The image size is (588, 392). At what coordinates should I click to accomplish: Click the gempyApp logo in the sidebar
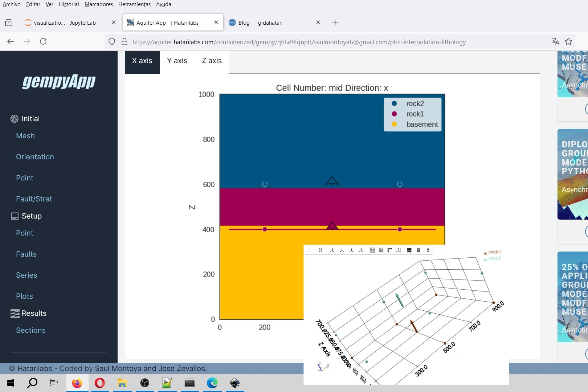coord(58,82)
